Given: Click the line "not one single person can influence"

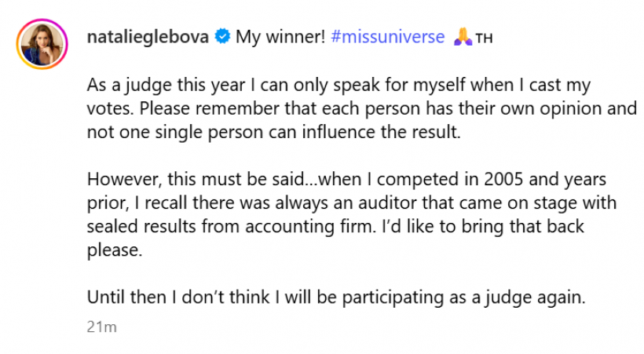Looking at the screenshot, I should click(272, 132).
